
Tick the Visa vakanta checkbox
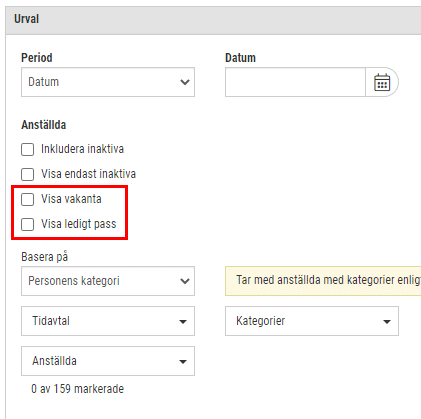pyautogui.click(x=27, y=199)
